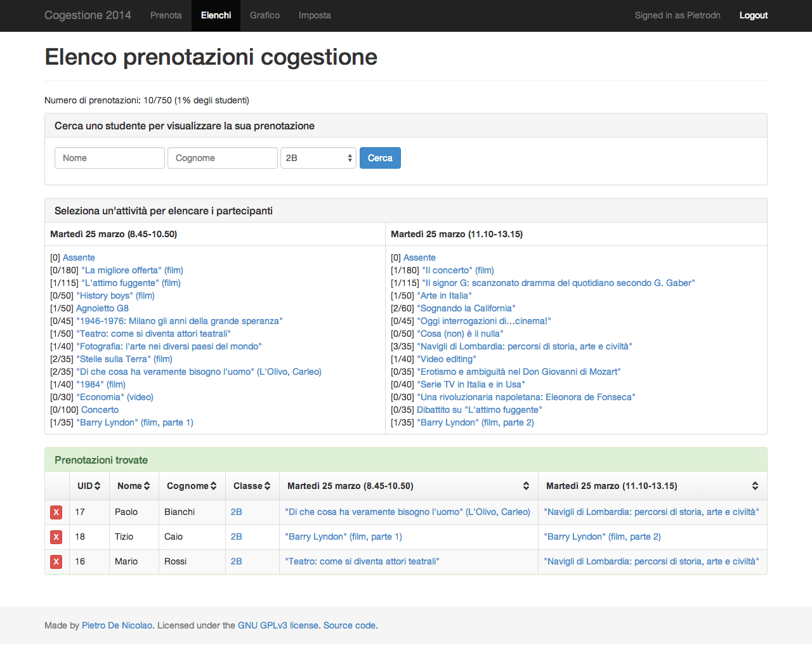Click class 2B link in Tizio's row
This screenshot has height=645, width=812.
tap(237, 537)
